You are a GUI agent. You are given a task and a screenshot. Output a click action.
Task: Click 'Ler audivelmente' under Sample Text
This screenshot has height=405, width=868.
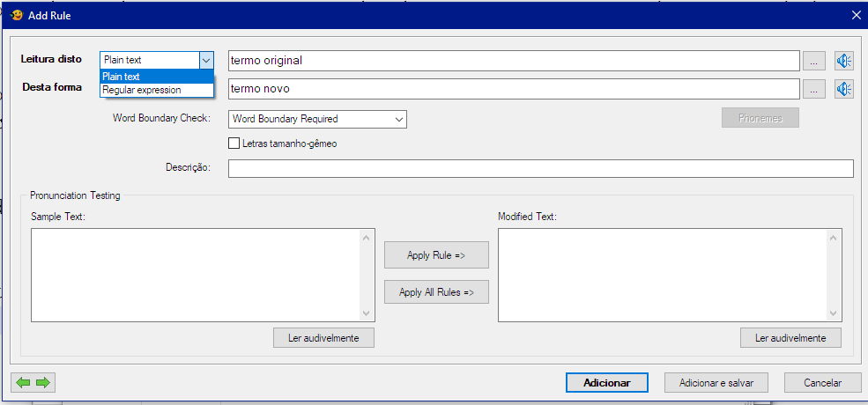(323, 338)
